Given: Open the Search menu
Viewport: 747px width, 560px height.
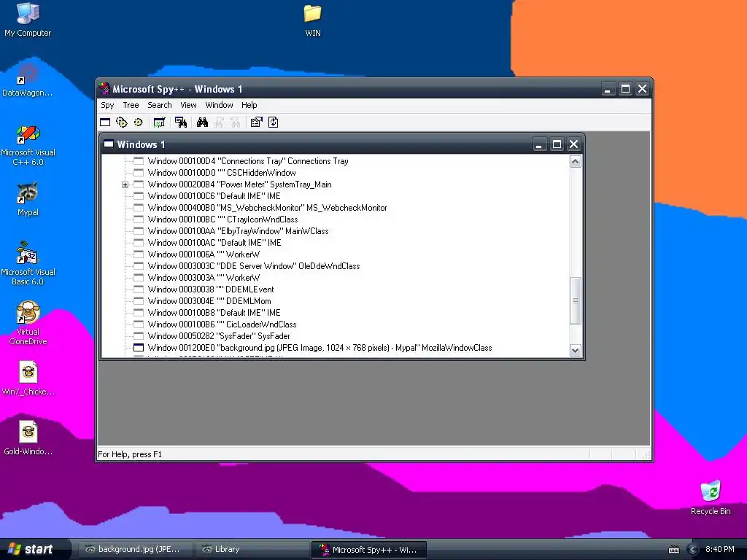Looking at the screenshot, I should pos(159,105).
